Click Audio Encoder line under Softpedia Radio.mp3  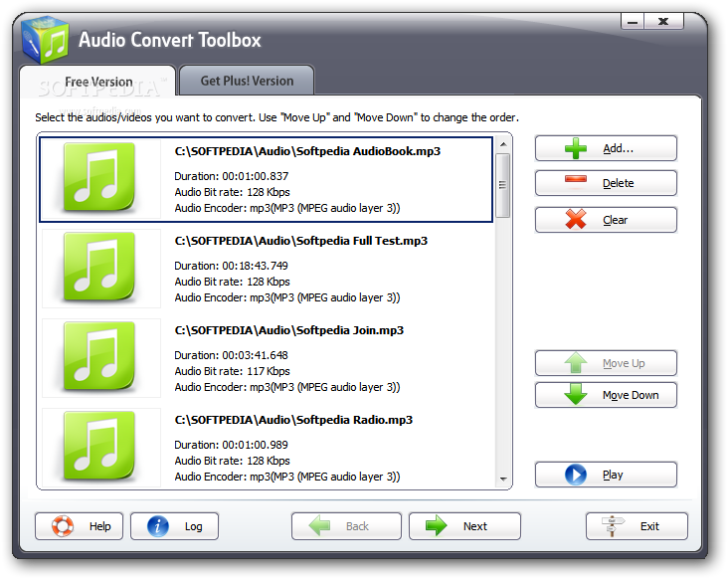tap(287, 477)
